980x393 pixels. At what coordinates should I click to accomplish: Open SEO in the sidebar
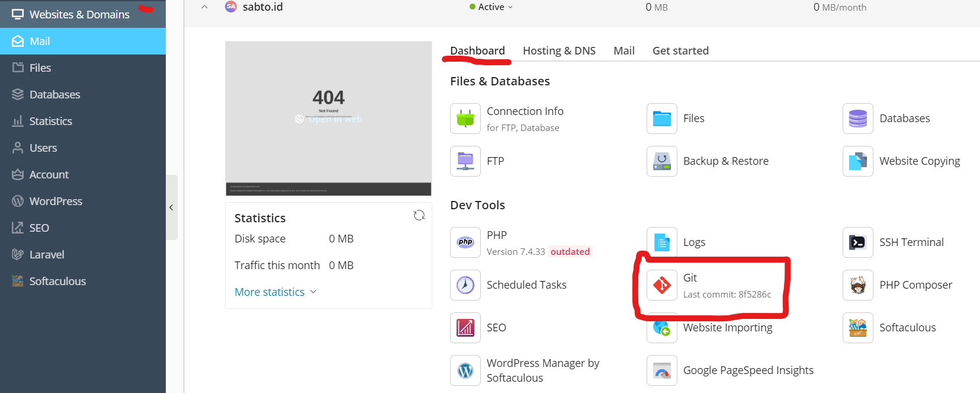coord(83,228)
